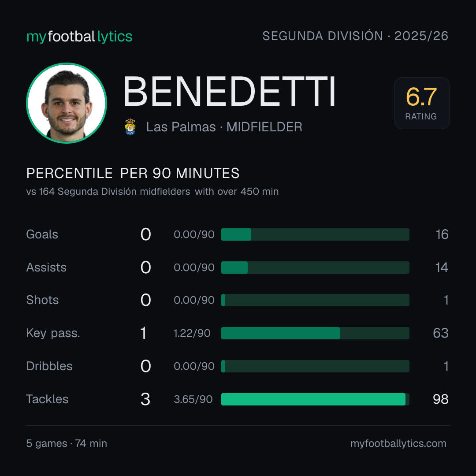Select the Goals stat label
This screenshot has height=476, width=476.
click(42, 234)
